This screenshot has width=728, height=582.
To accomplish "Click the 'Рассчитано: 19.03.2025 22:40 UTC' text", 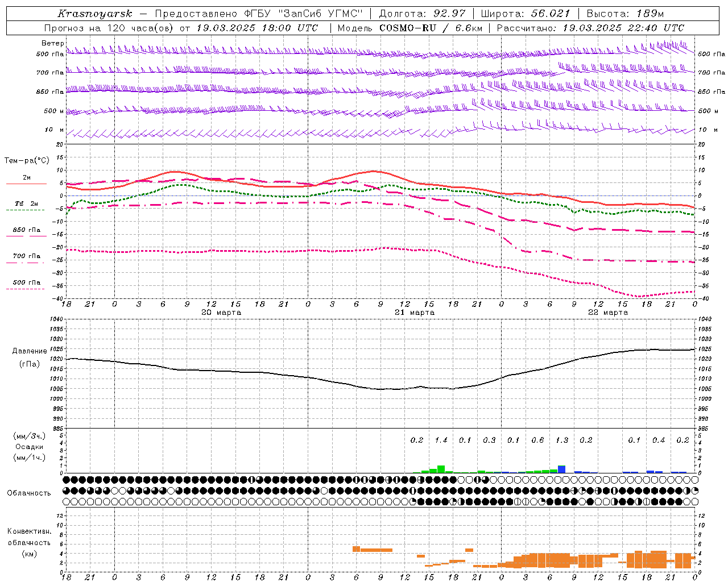I will click(590, 28).
